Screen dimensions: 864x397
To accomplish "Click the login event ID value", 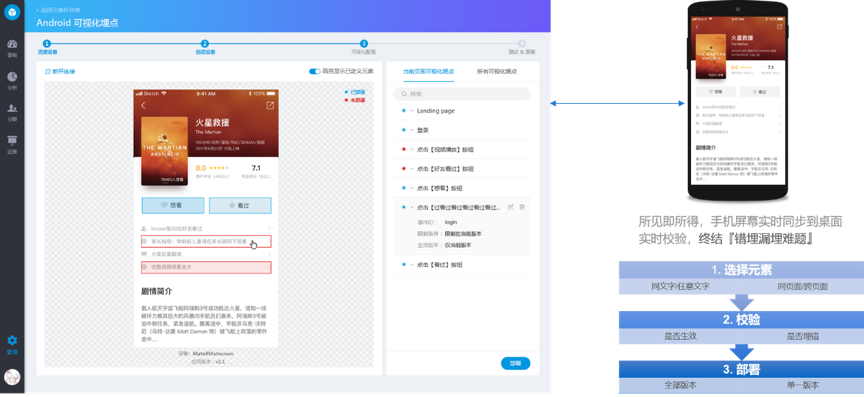I will coord(451,222).
